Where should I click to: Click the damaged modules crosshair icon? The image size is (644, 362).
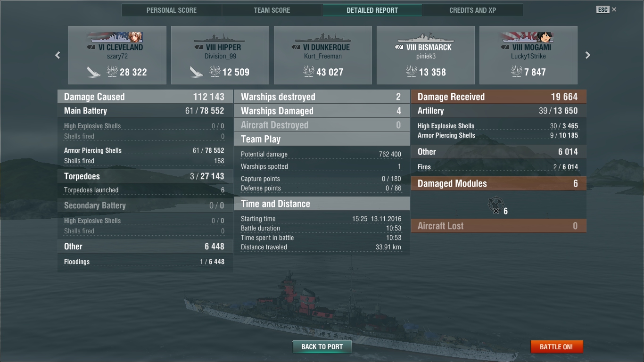[x=495, y=206]
